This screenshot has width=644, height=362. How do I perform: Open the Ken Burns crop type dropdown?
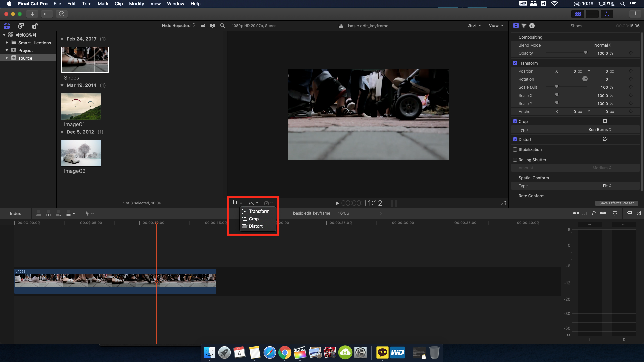(600, 130)
